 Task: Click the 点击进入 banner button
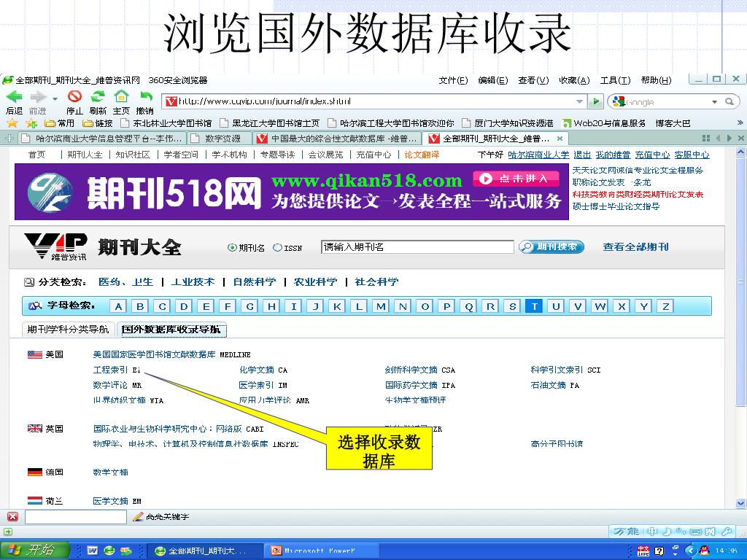click(x=516, y=179)
